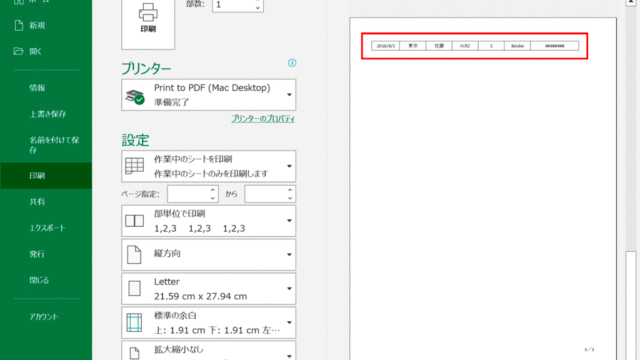Open the アカウント page
The height and width of the screenshot is (360, 640).
click(x=44, y=317)
